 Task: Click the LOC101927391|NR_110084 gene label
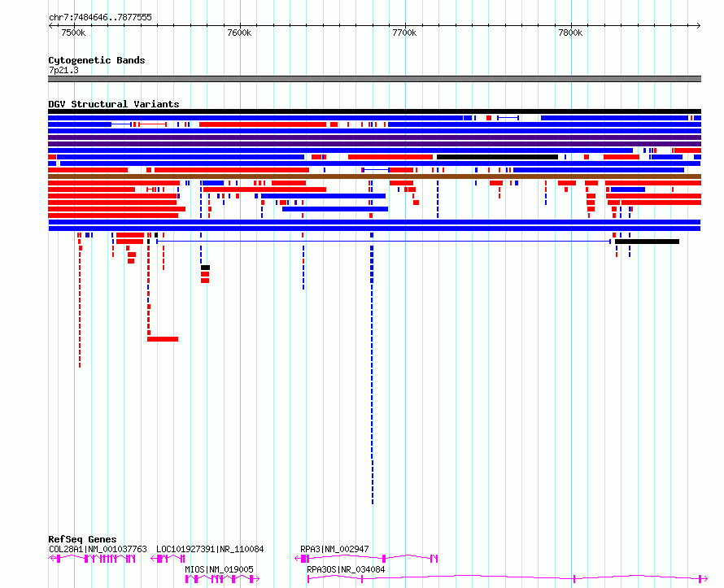pos(210,549)
